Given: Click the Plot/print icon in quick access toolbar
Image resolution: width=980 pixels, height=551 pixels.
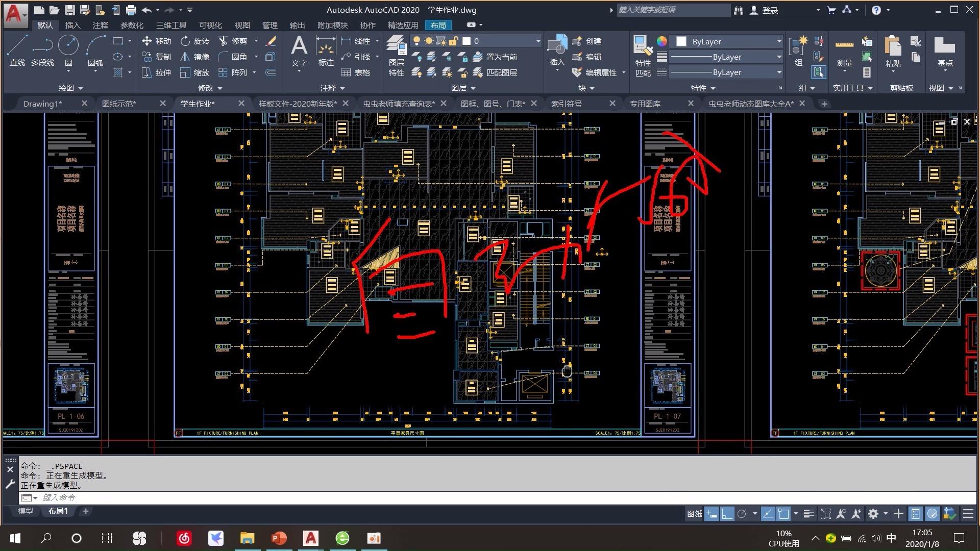Looking at the screenshot, I should [x=131, y=10].
